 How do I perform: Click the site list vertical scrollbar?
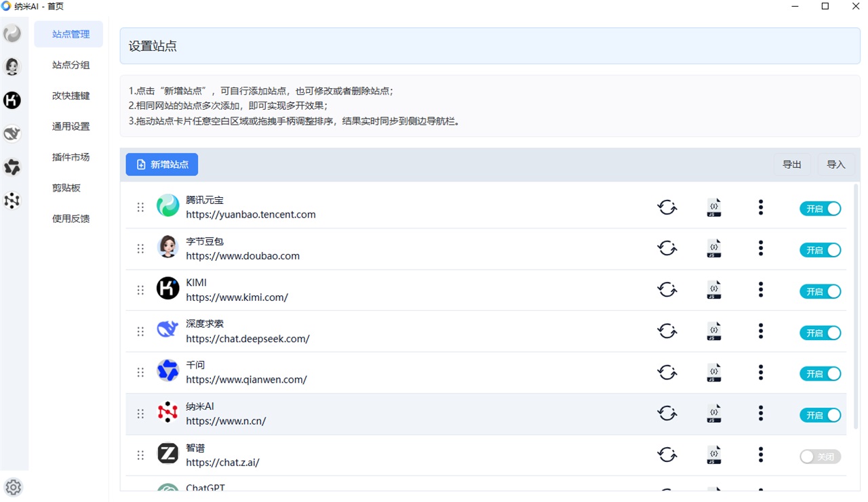[x=856, y=306]
